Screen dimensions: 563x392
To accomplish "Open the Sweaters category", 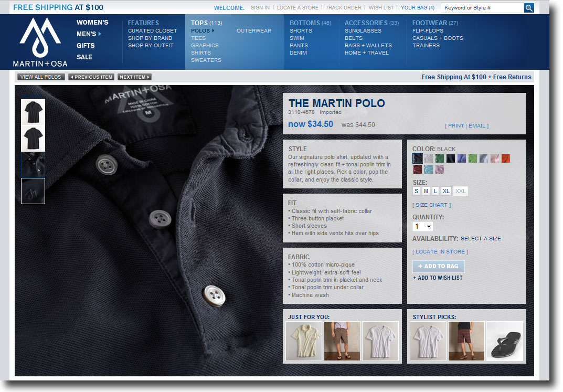I will click(x=206, y=60).
